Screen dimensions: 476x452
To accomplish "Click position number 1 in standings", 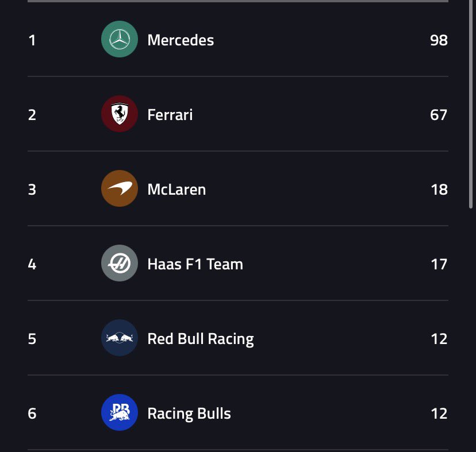I will tap(32, 40).
